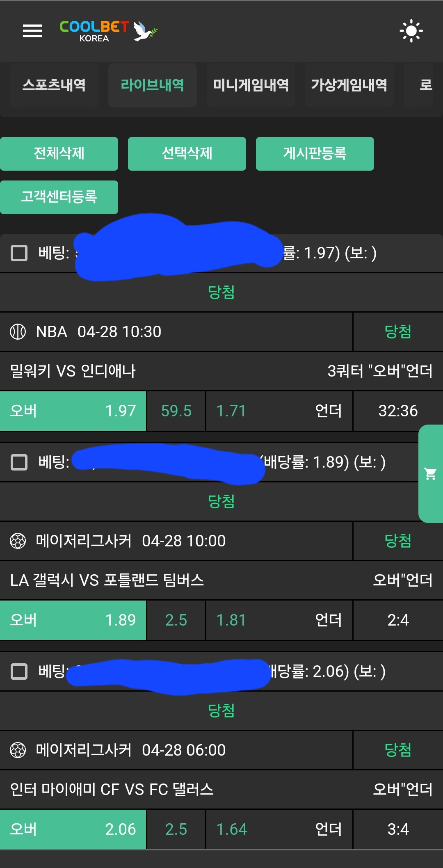Click the 전체삭제 button

click(59, 154)
